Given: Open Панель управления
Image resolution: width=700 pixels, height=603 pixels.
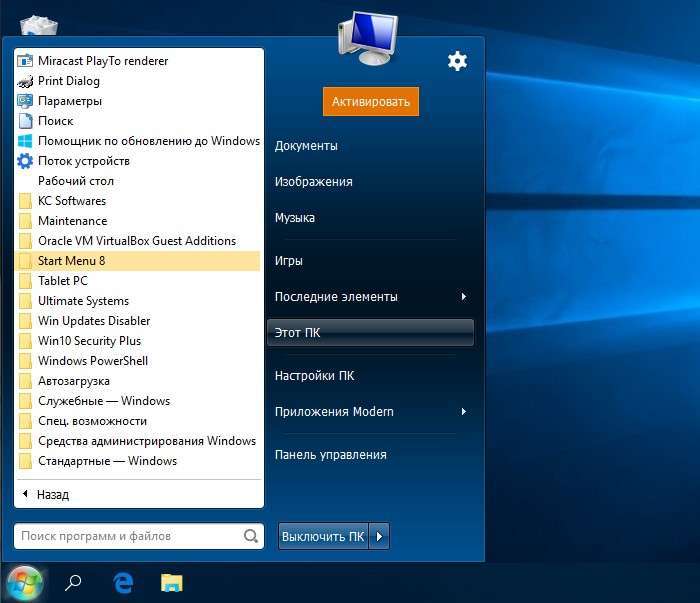Looking at the screenshot, I should pos(330,455).
